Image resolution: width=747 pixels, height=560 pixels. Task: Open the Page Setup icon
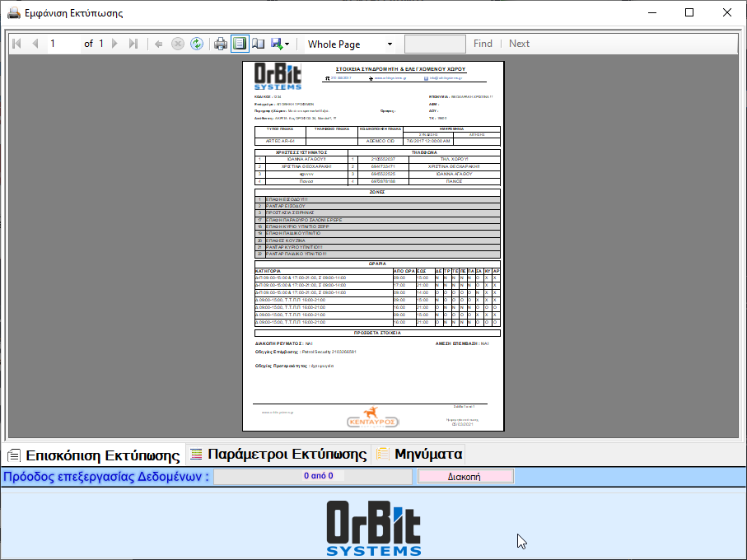258,44
